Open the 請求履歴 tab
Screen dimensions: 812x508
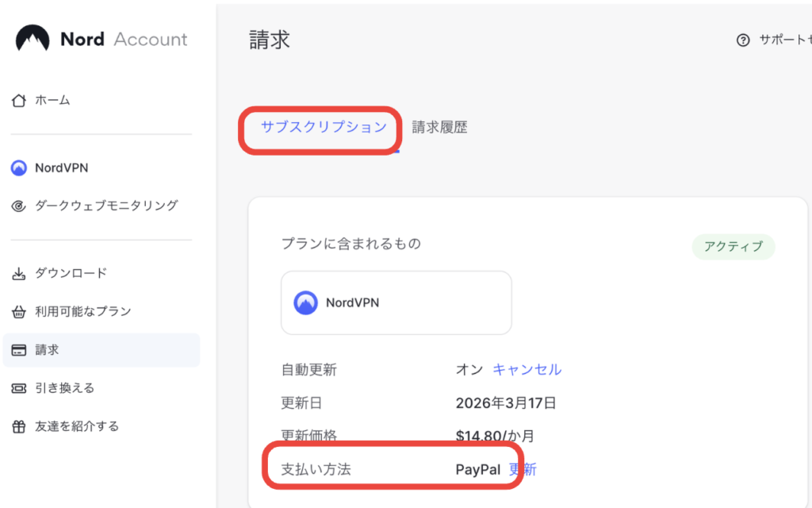click(439, 127)
